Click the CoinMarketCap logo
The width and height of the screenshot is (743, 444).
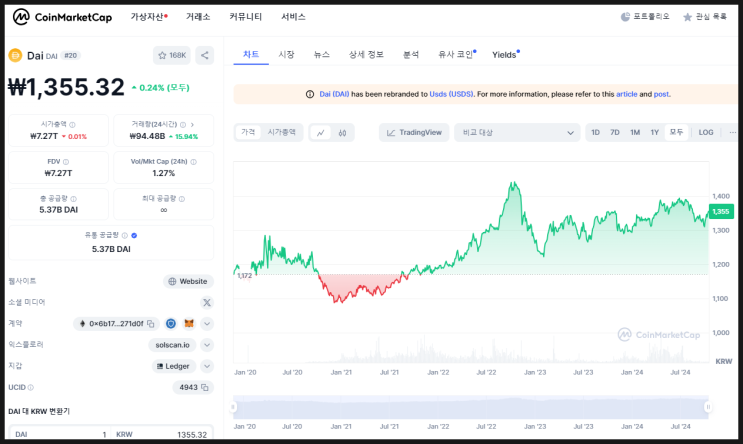click(x=62, y=17)
